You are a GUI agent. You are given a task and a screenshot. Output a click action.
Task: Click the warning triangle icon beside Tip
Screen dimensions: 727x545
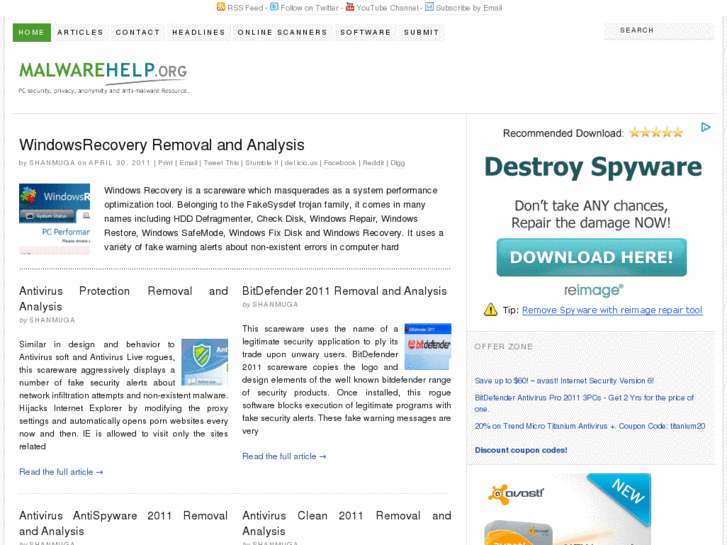(491, 309)
